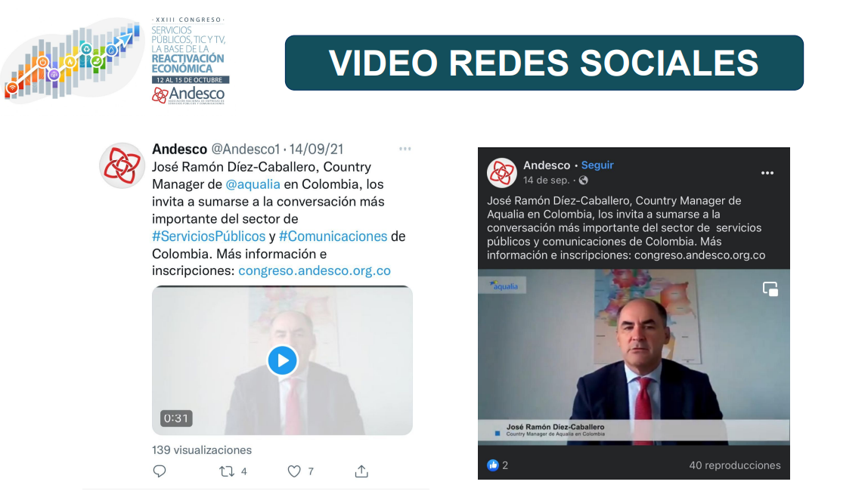The height and width of the screenshot is (494, 868).
Task: Click the blue thumbs-up reaction icon
Action: 493,465
